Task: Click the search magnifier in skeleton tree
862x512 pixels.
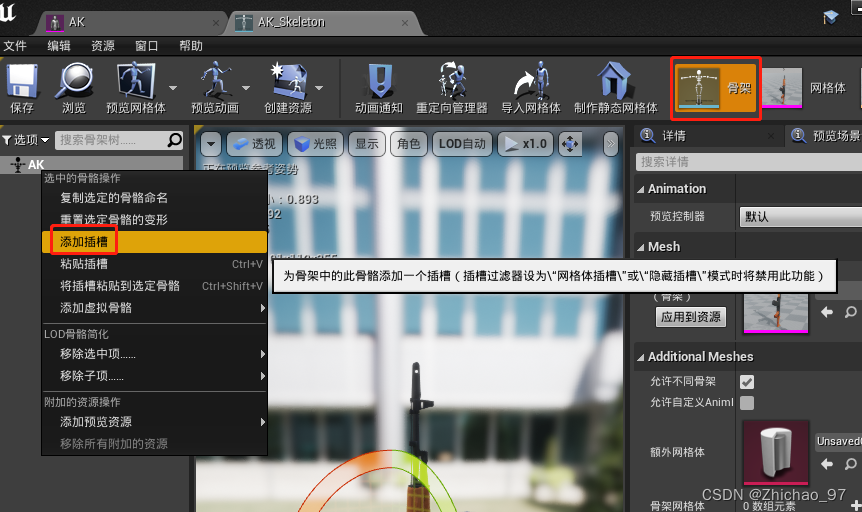Action: tap(174, 140)
